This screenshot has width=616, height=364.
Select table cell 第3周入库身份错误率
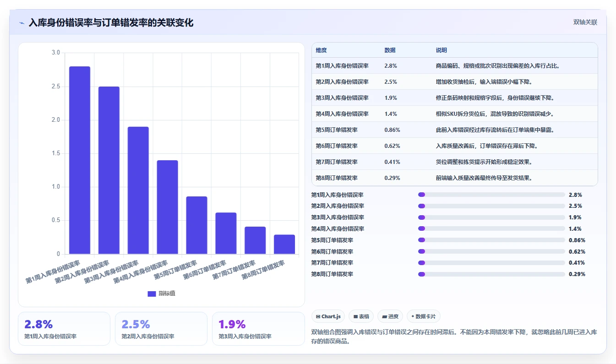coord(342,98)
